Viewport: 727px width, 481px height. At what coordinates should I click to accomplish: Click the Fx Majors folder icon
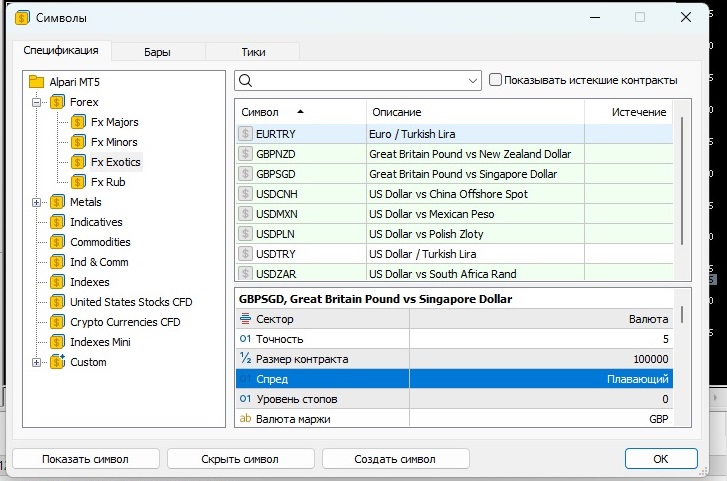[x=78, y=122]
